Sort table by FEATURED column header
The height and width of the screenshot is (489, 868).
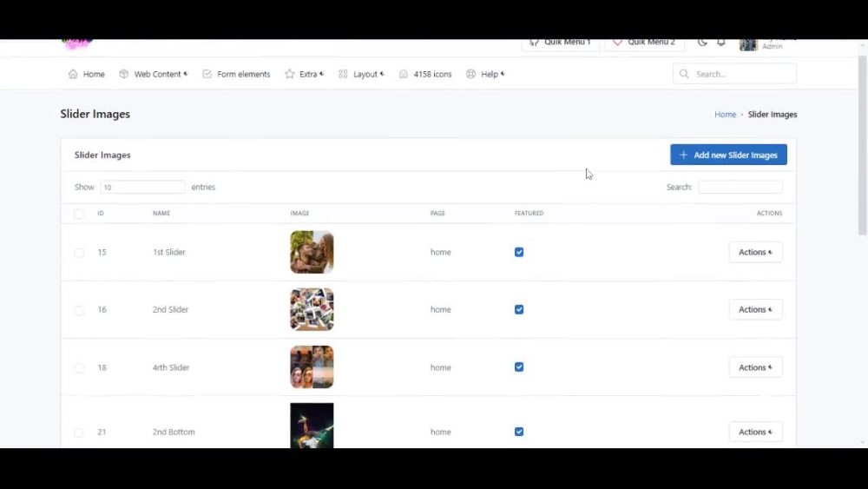point(529,213)
